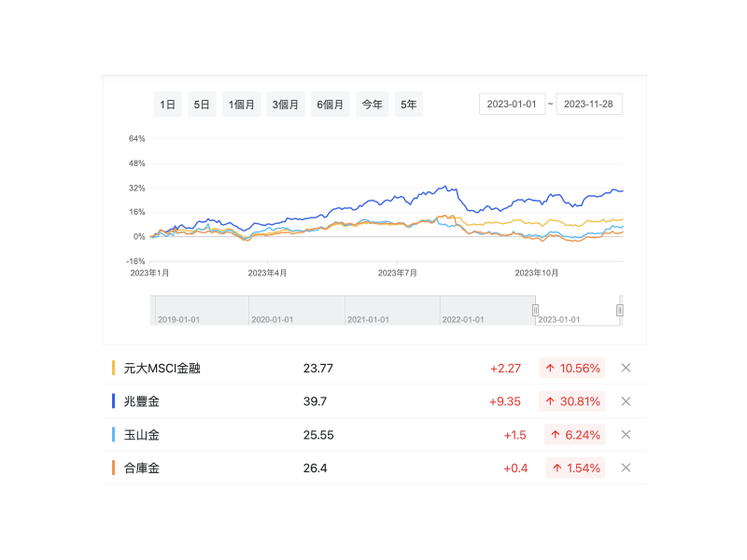
Task: Select the 1日 time range
Action: tap(167, 105)
